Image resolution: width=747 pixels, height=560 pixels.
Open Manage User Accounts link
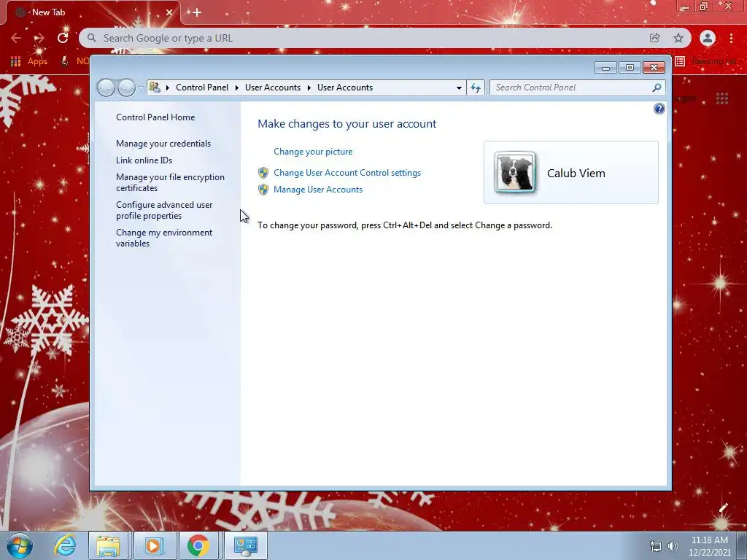tap(318, 190)
